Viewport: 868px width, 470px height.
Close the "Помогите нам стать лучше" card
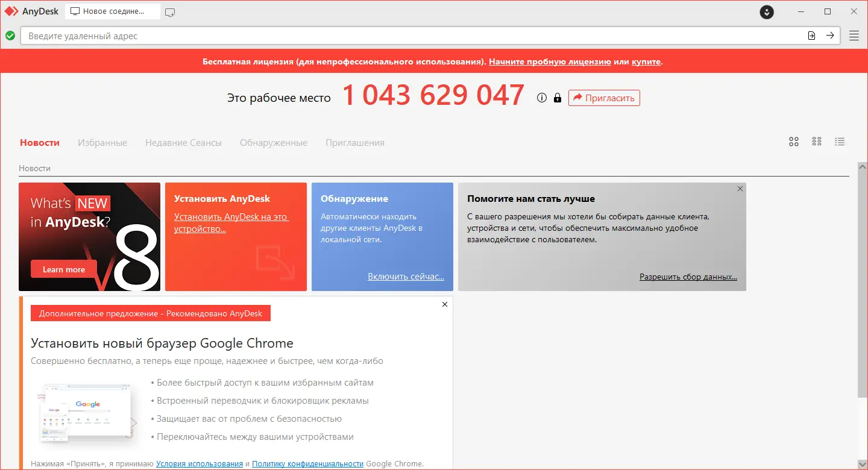(x=740, y=189)
